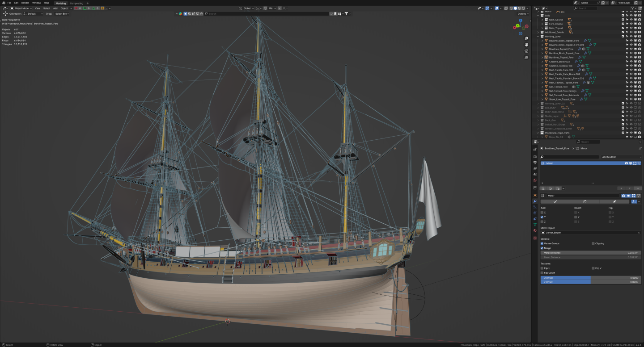This screenshot has width=644, height=347.
Task: Open the Object Data mesh tab icon
Action: [x=535, y=225]
